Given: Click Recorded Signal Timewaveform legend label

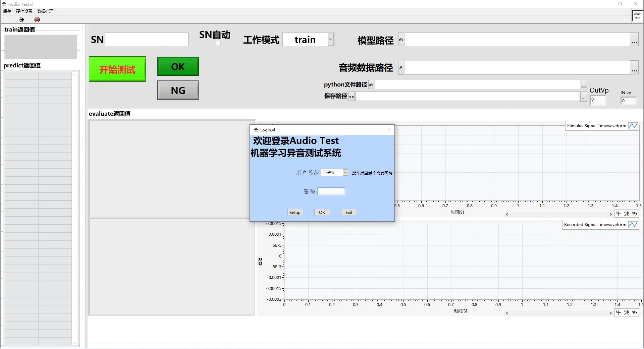Looking at the screenshot, I should [x=595, y=225].
